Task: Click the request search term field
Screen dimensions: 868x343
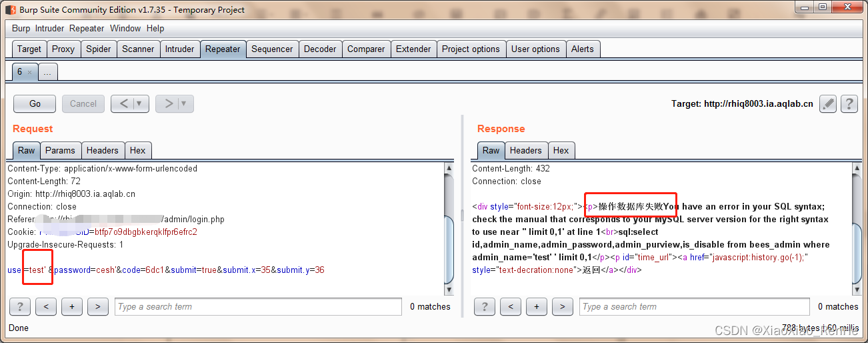Action: (x=258, y=306)
